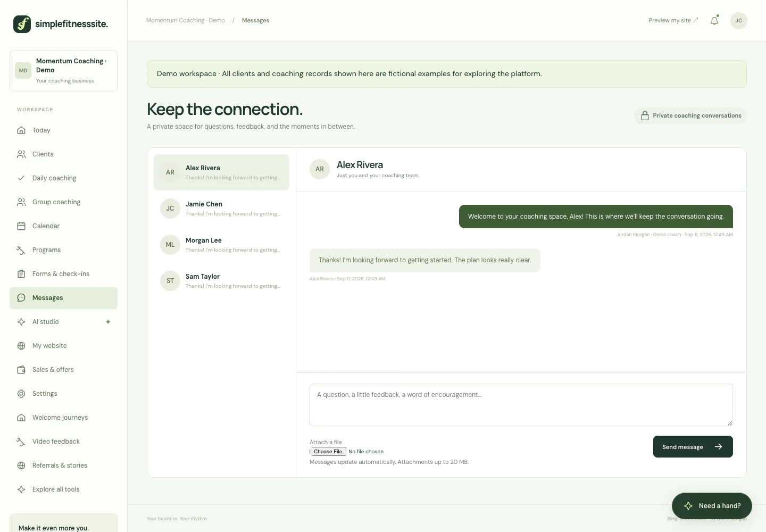This screenshot has width=766, height=532.
Task: Click the My website globe icon
Action: click(x=21, y=346)
